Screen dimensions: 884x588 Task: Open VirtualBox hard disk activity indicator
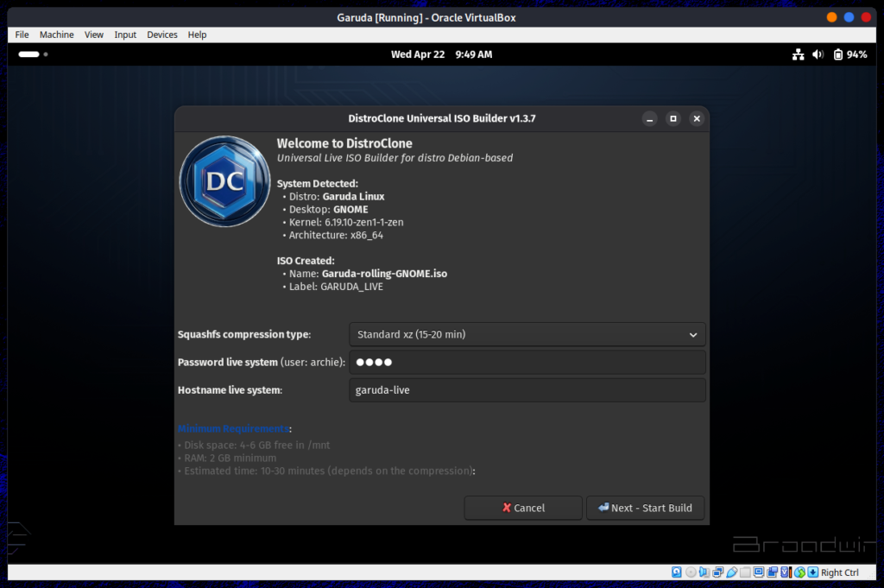click(677, 572)
